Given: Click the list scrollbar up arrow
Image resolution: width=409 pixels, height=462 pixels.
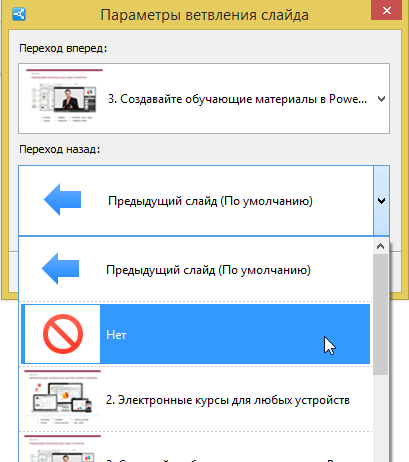Looking at the screenshot, I should pos(380,246).
